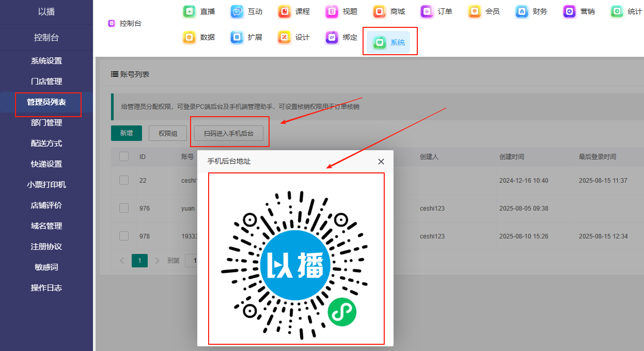This screenshot has height=351, width=644.
Task: Open the 直播 live broadcast icon
Action: pyautogui.click(x=190, y=11)
